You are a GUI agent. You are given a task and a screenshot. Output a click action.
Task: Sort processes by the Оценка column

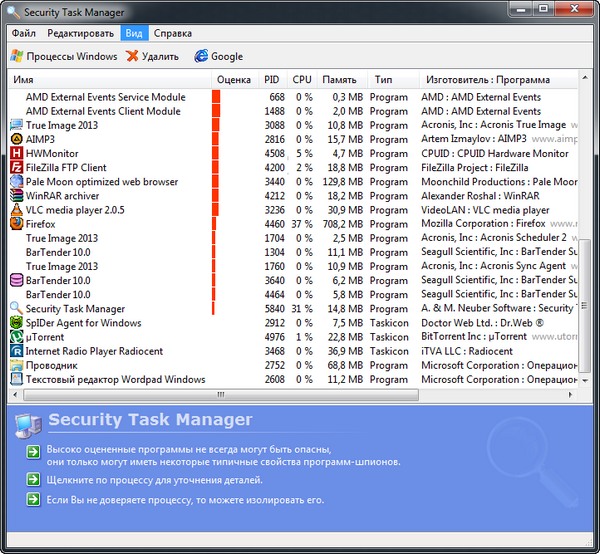point(233,79)
